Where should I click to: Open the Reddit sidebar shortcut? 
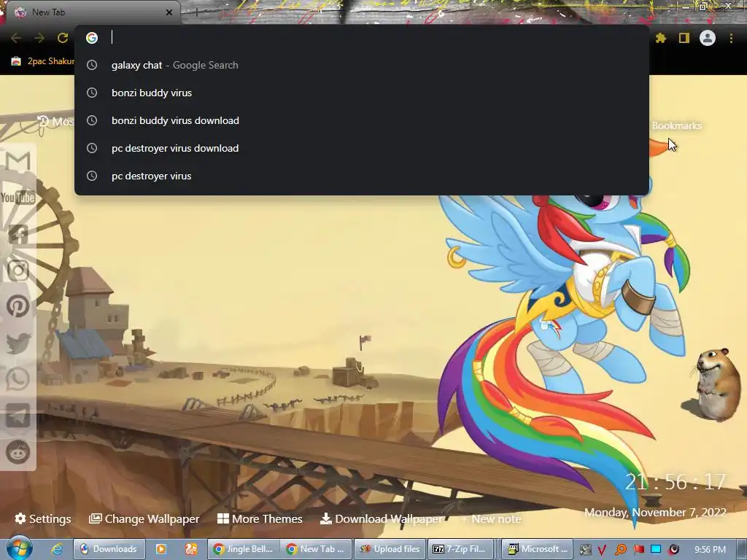[18, 452]
